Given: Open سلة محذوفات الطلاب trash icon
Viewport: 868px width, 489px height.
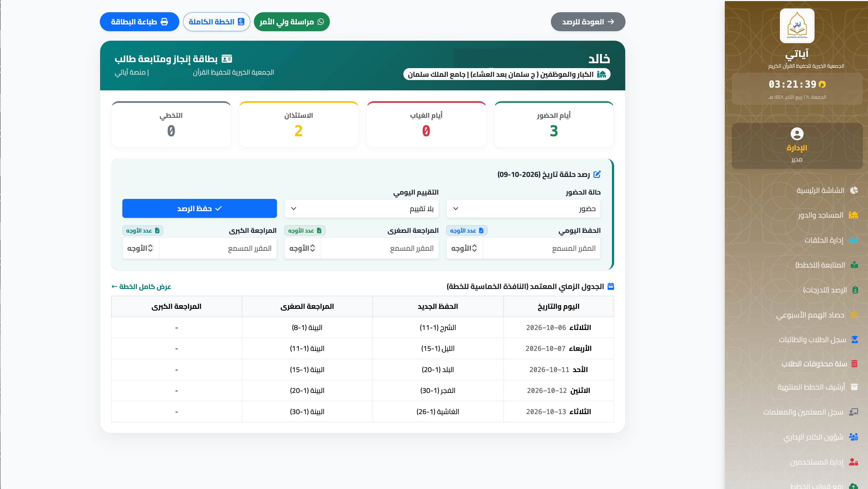Looking at the screenshot, I should (x=854, y=364).
